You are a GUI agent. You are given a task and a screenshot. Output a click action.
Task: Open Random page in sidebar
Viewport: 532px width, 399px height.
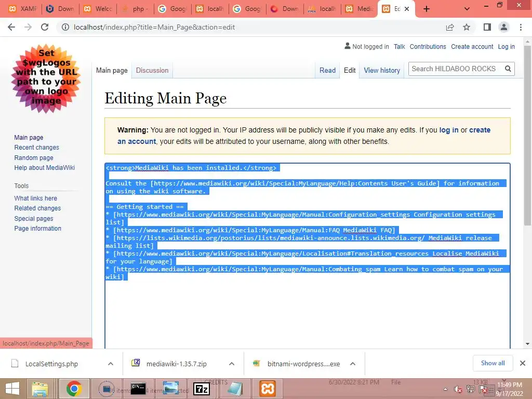point(34,158)
